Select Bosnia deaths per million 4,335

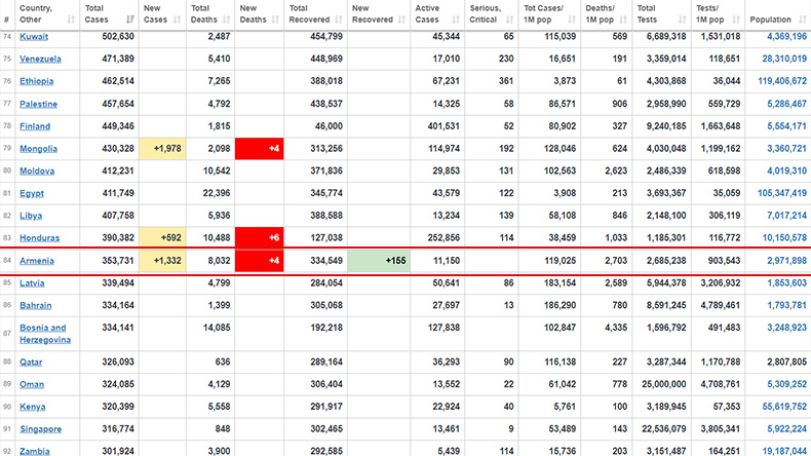(616, 328)
